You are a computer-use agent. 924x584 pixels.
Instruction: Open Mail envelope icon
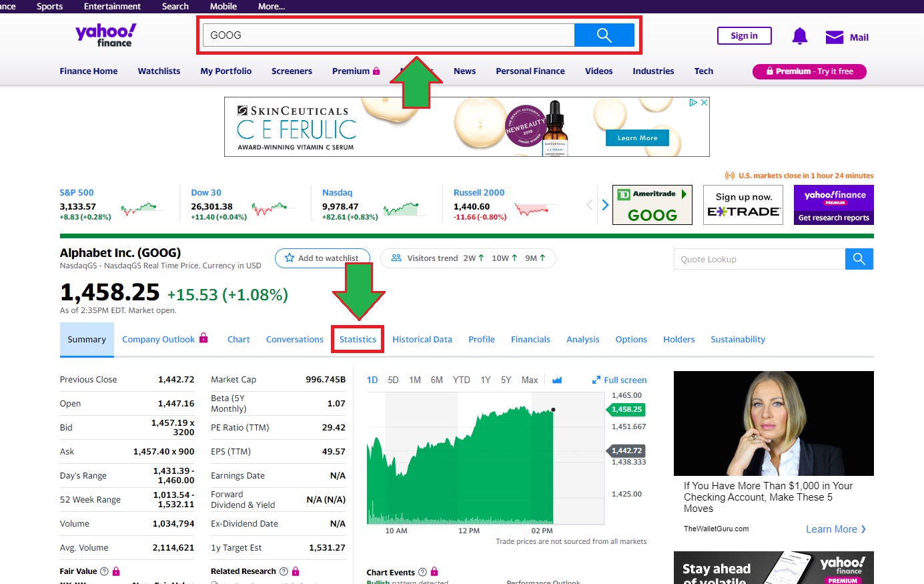point(835,37)
